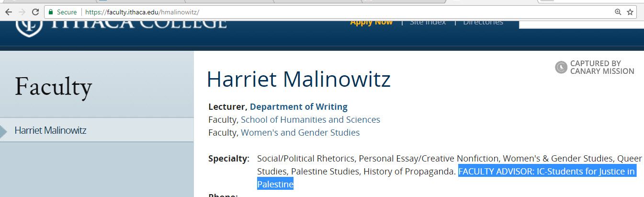Viewport: 644px width, 197px height.
Task: Click the green Secure padlock icon
Action: click(x=51, y=12)
